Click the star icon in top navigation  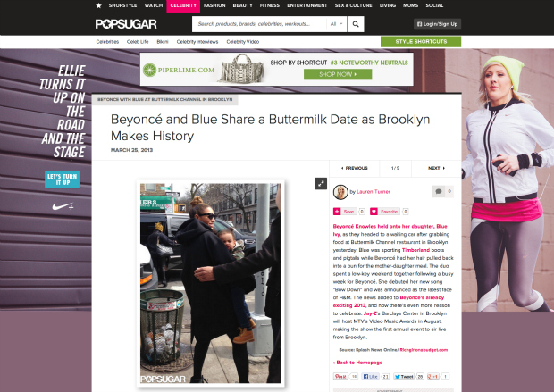pos(99,5)
